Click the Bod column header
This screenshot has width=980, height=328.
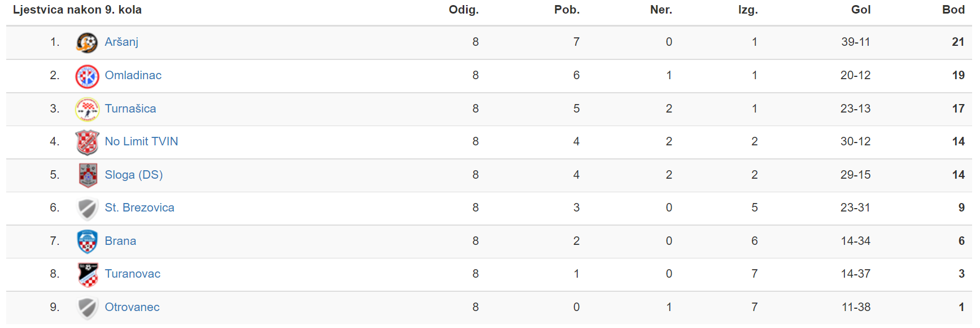tap(953, 10)
